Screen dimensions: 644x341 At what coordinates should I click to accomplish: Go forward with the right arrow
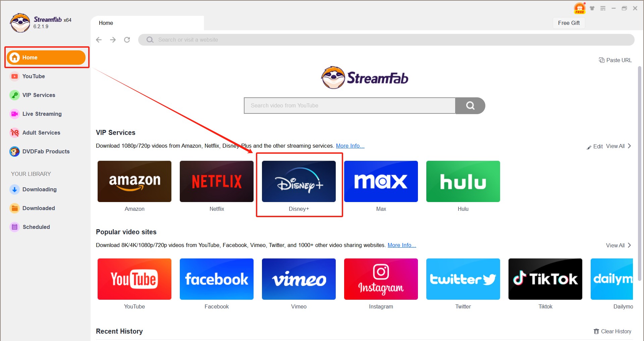point(113,40)
